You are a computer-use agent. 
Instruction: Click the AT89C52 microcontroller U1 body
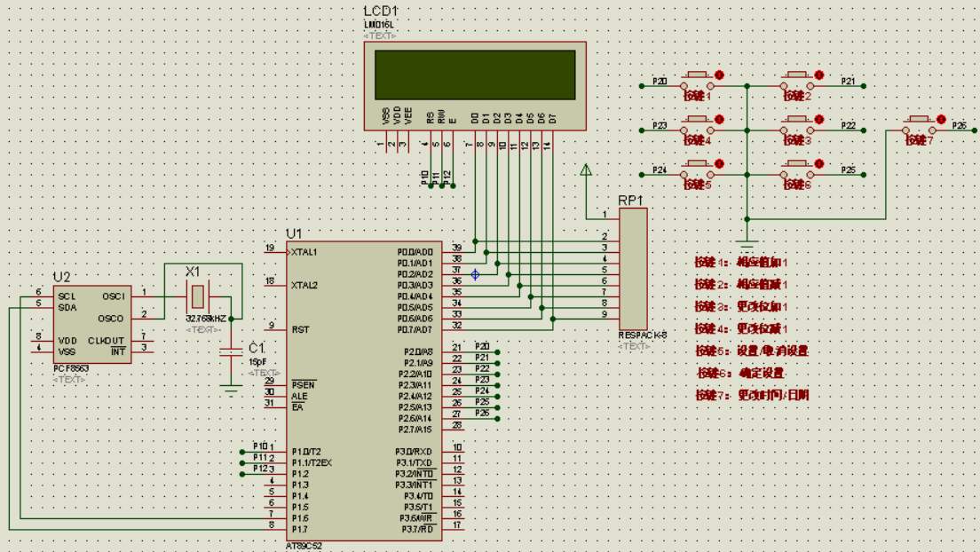364,390
